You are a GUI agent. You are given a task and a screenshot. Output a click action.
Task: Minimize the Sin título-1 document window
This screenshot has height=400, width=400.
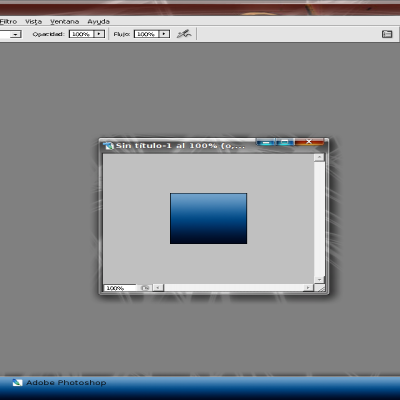pos(266,142)
